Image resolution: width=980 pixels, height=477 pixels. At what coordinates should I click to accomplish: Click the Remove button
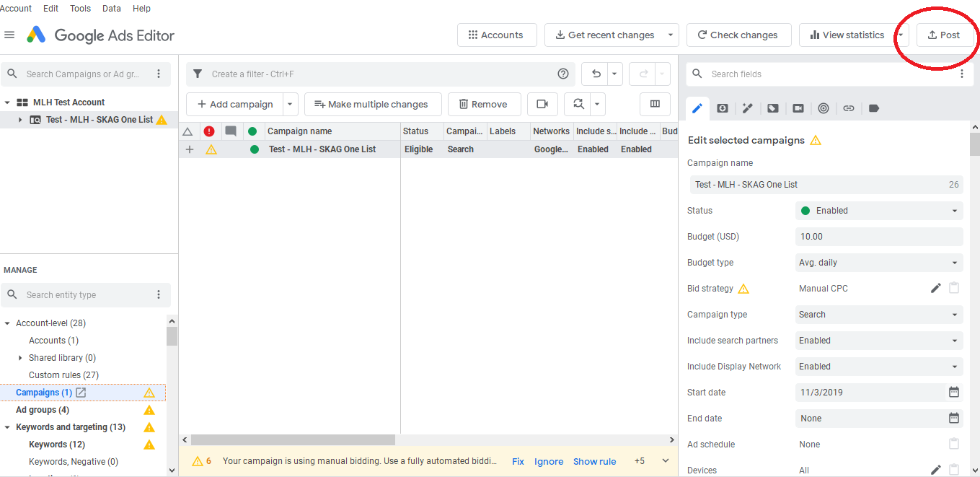tap(484, 104)
